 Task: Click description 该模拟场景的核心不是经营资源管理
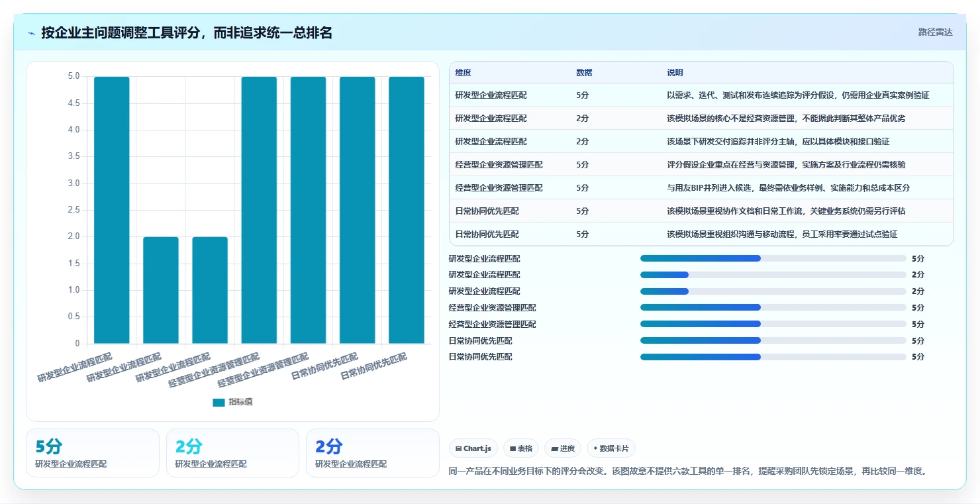[786, 119]
